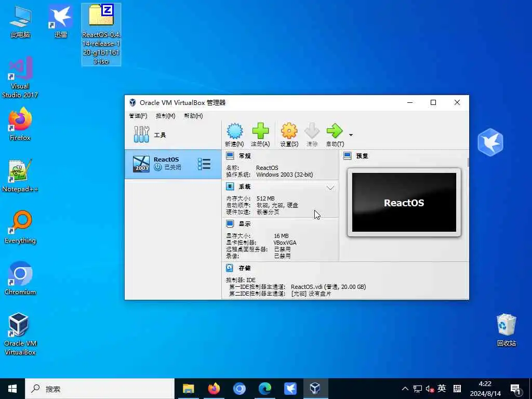Open the ReactOS VM list menu icon

(x=204, y=164)
